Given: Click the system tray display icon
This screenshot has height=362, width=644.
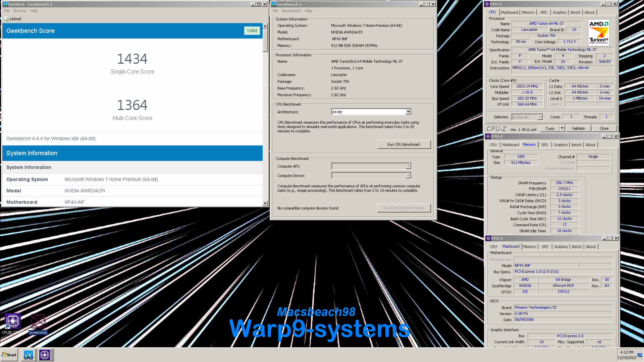Looking at the screenshot, I should point(640,355).
